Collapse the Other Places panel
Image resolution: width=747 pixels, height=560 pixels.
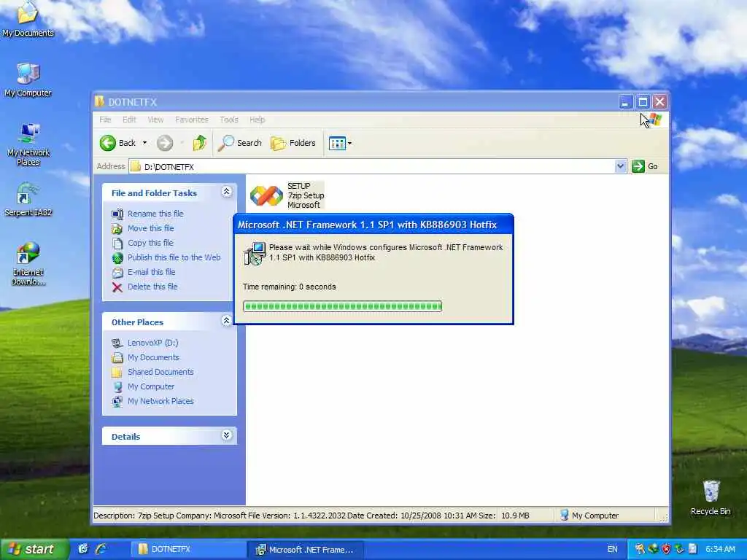click(226, 321)
